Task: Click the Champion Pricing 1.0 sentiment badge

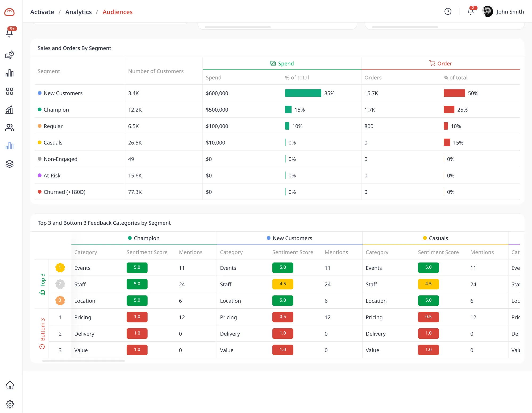Action: 137,317
